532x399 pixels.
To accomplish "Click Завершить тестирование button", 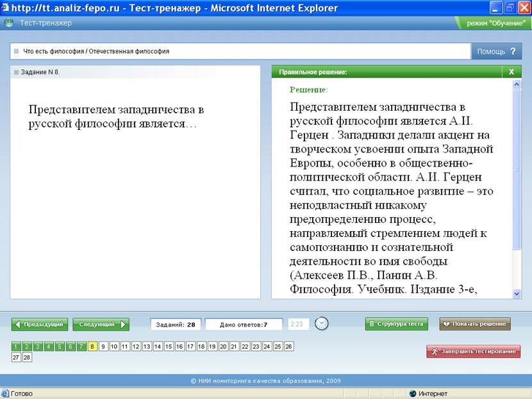I will (x=473, y=352).
